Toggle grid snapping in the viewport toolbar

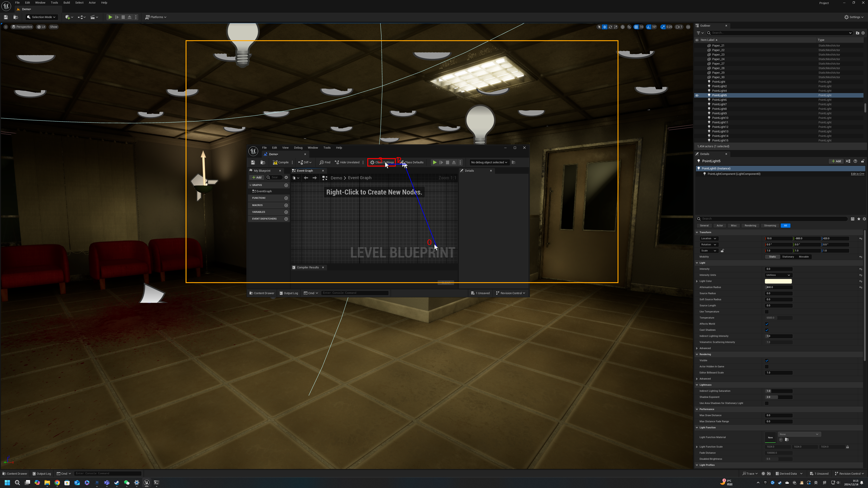click(636, 27)
